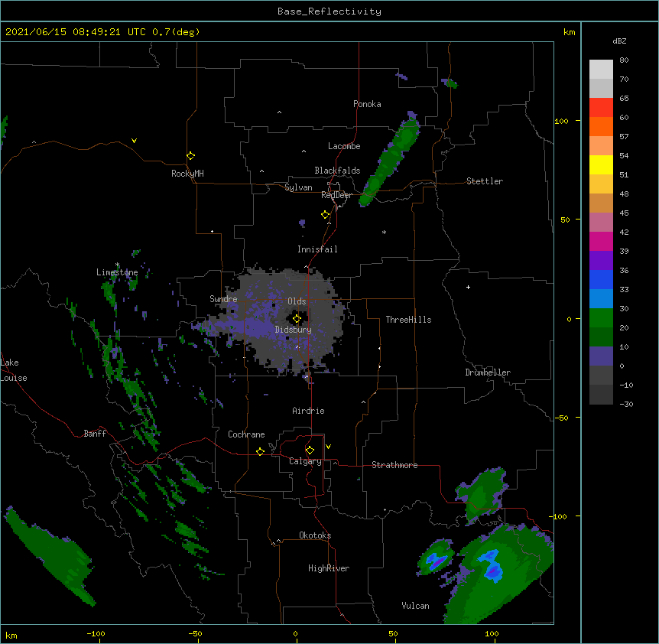Click the Cochrane label
Screen dimensions: 659x644
[x=246, y=434]
